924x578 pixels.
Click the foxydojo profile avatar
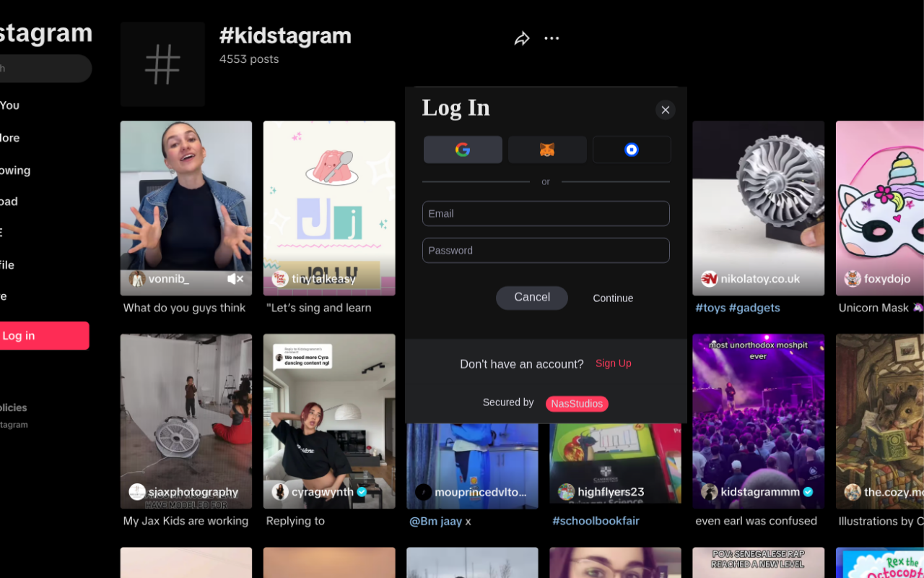(853, 279)
